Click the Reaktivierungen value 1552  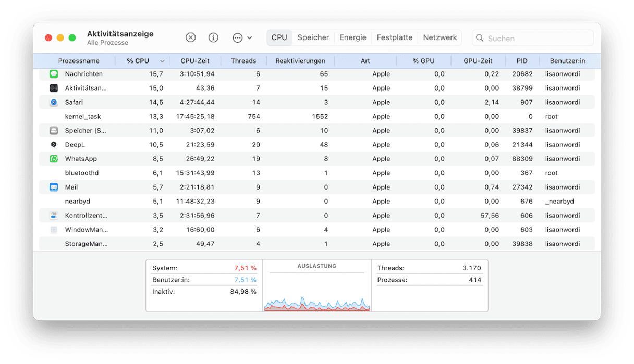point(320,117)
